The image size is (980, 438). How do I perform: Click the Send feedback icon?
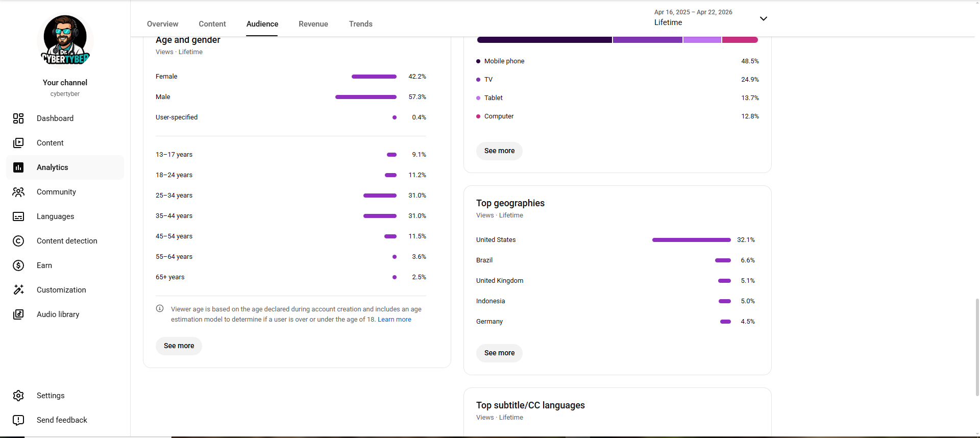click(18, 420)
